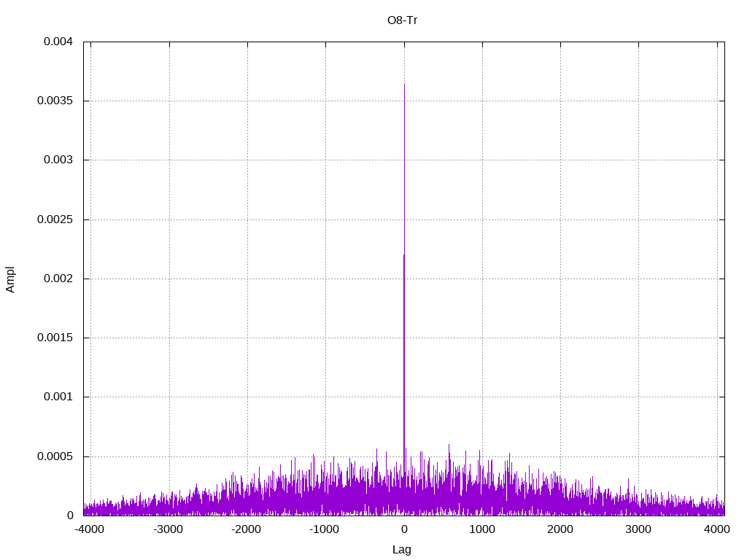Click the 0.0015 y-axis tick label

(55, 338)
